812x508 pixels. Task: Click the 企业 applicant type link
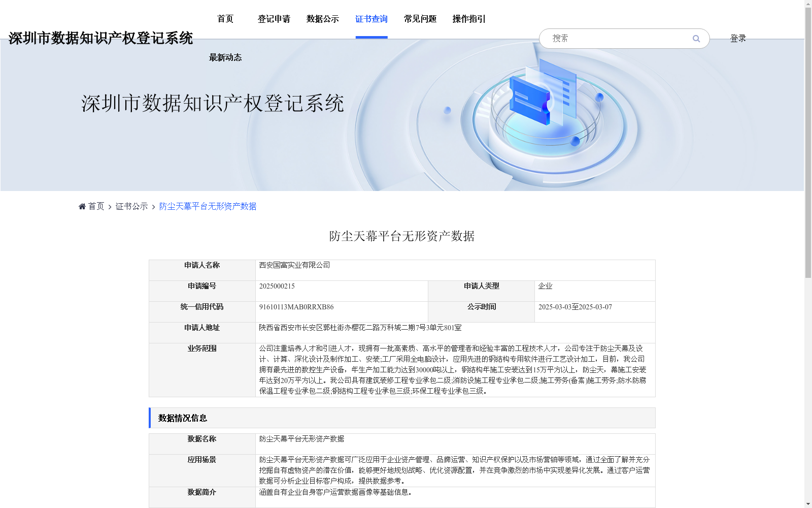pos(546,286)
